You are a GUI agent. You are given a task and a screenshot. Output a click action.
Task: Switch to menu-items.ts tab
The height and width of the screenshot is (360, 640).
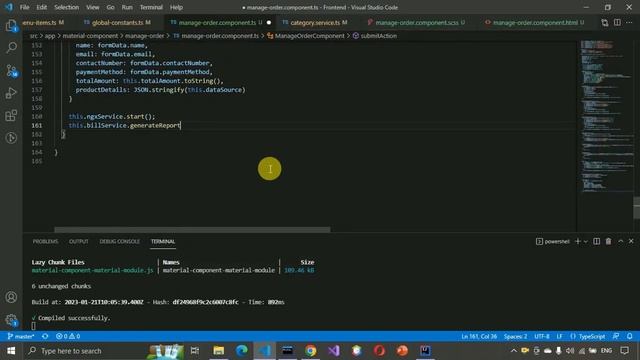tap(43, 22)
